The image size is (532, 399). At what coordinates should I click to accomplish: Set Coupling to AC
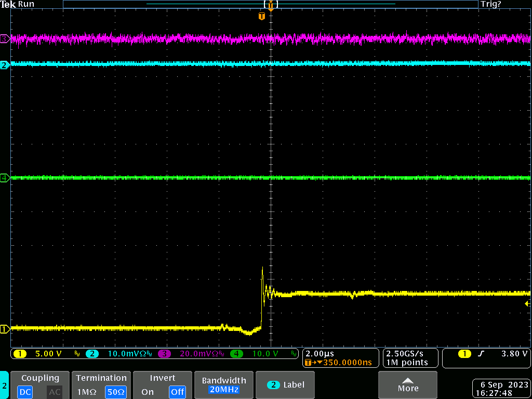tap(55, 392)
